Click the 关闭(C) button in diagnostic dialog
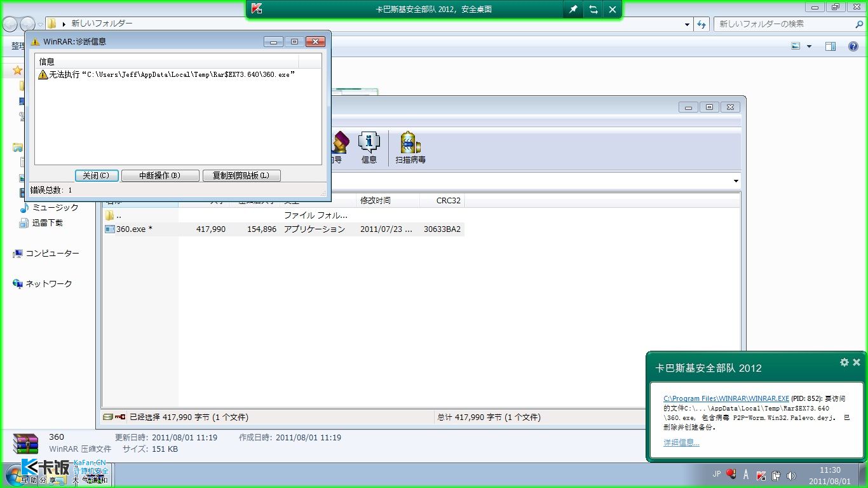868x488 pixels. pyautogui.click(x=96, y=175)
